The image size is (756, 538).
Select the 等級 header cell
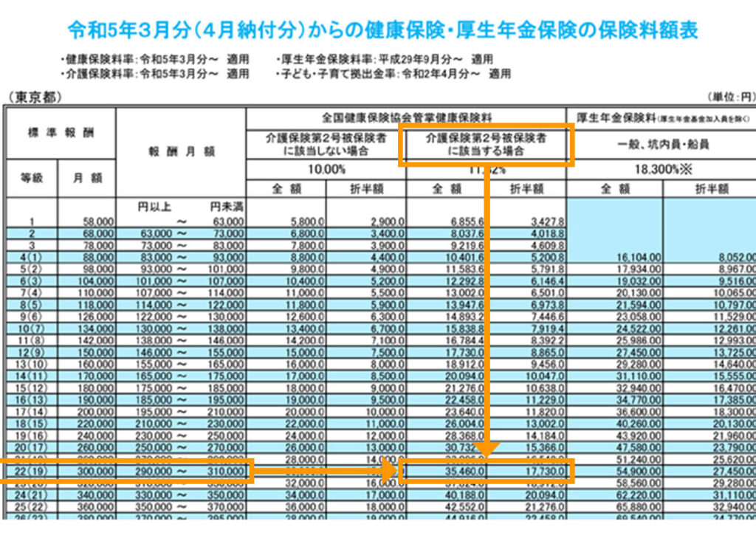click(32, 178)
